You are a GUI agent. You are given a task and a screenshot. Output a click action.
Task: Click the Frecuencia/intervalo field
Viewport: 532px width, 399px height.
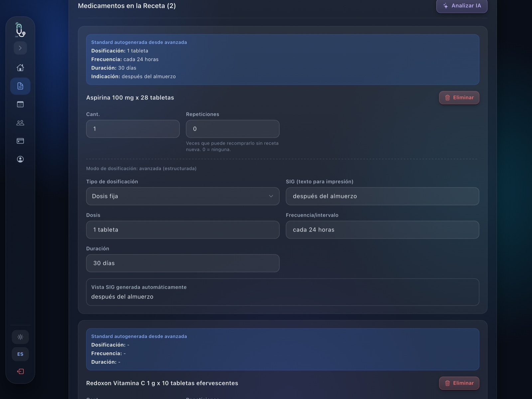pyautogui.click(x=382, y=230)
